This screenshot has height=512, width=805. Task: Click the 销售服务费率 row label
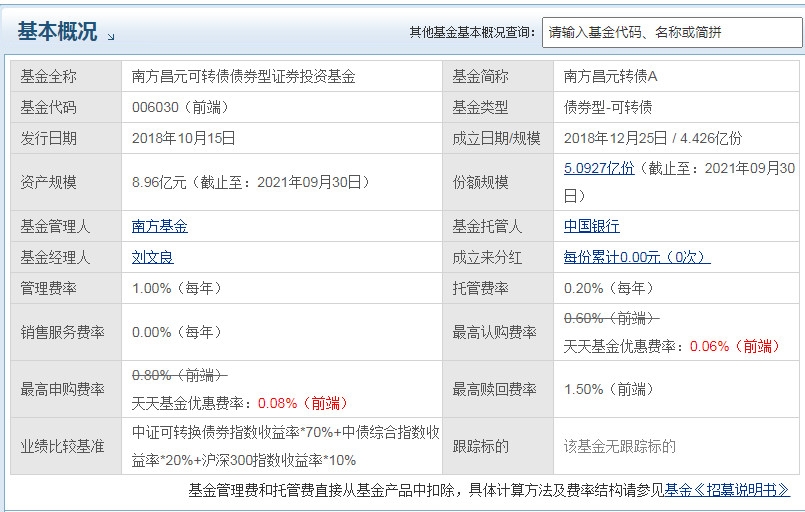tap(62, 332)
